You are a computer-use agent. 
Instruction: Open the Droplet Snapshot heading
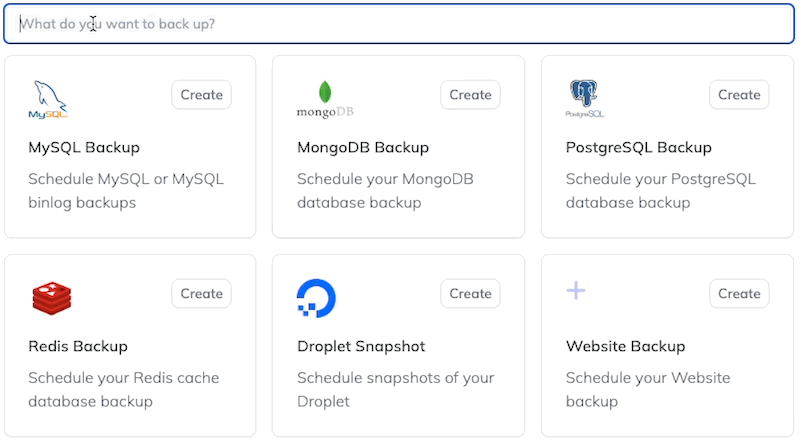pyautogui.click(x=361, y=347)
